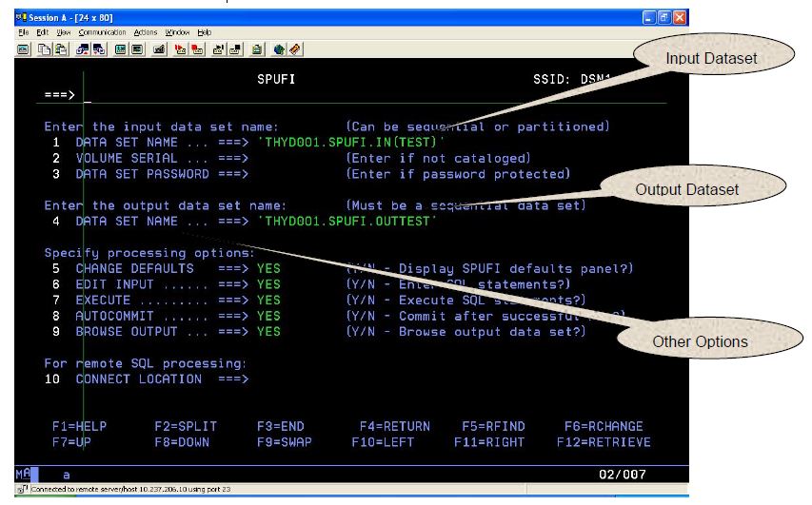
Task: Click the Send File to Host icon
Action: pyautogui.click(x=82, y=49)
